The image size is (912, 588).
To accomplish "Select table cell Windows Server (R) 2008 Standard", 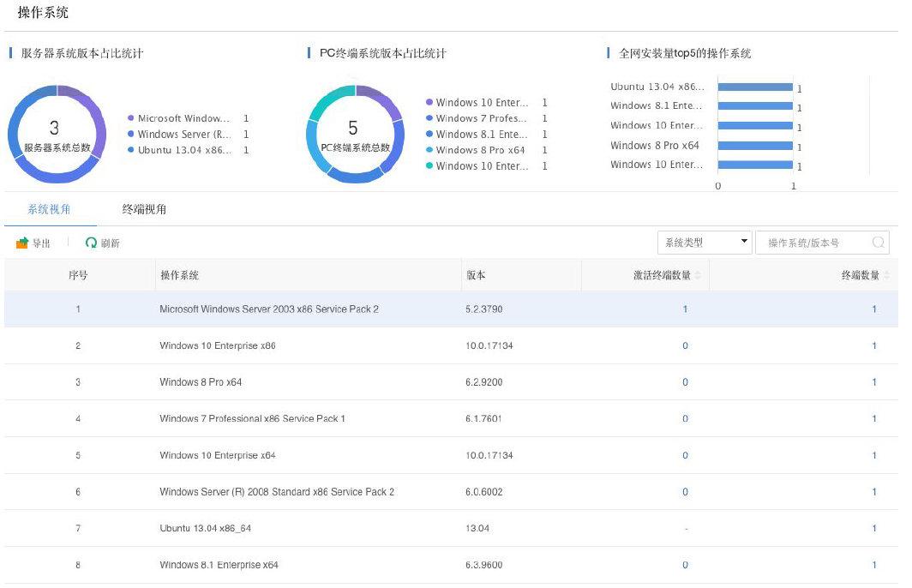I will pyautogui.click(x=277, y=492).
